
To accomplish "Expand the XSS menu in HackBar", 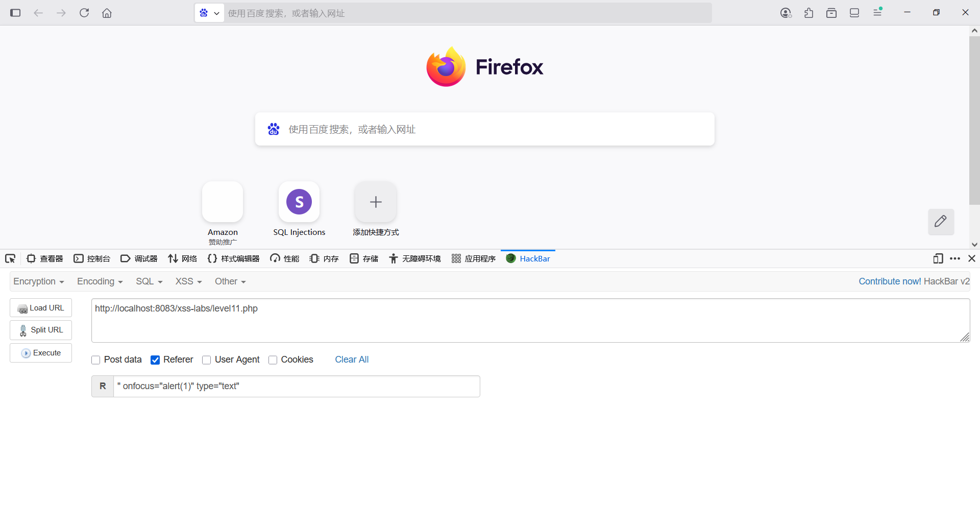I will 188,281.
